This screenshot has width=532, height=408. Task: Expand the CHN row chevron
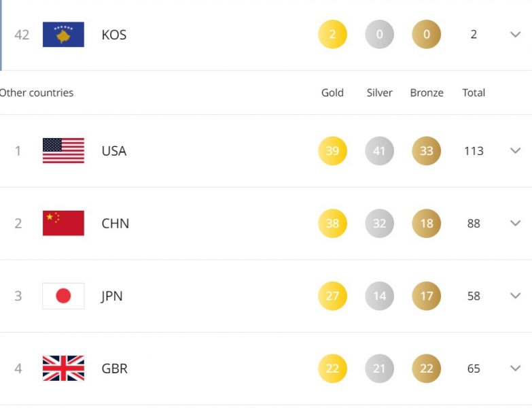pyautogui.click(x=515, y=223)
